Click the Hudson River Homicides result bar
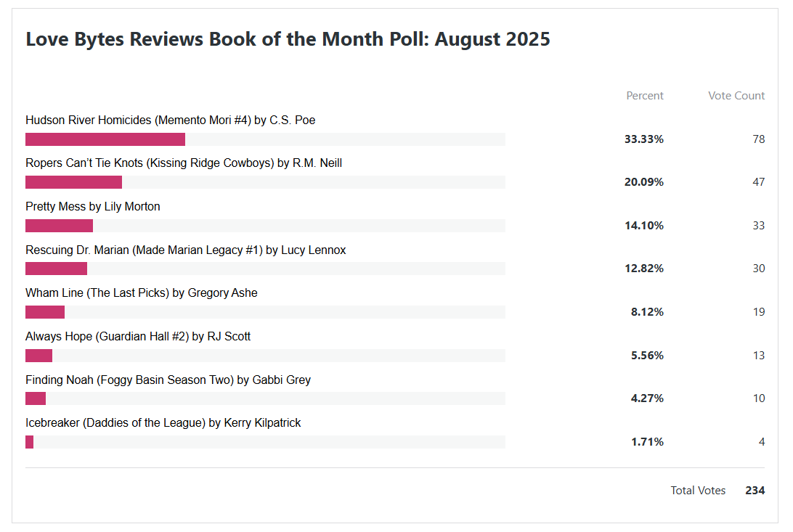 click(x=105, y=139)
